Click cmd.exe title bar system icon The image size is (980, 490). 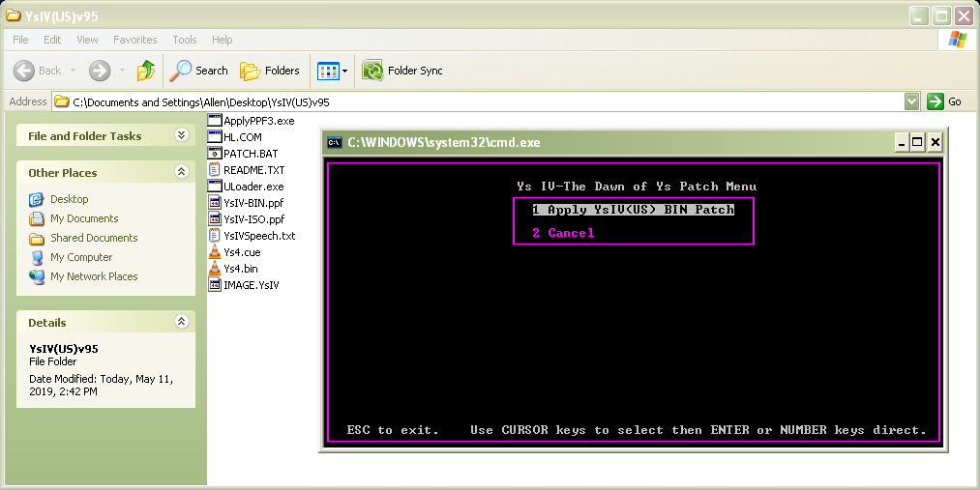pos(335,142)
